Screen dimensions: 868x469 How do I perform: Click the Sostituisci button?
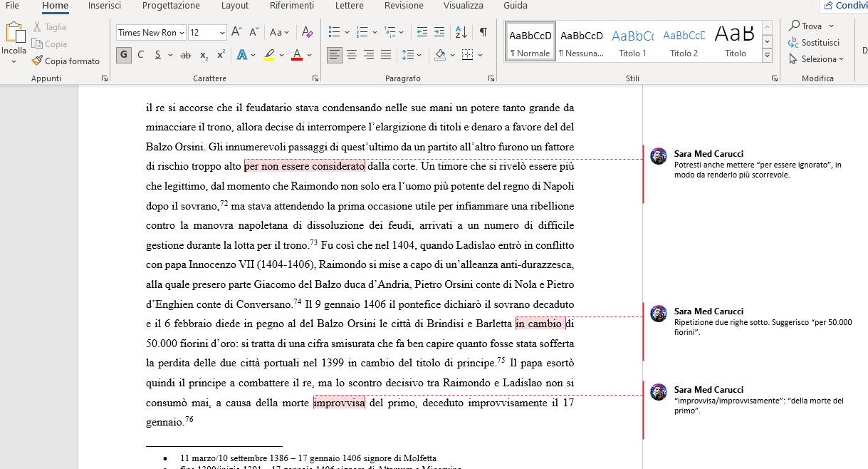[x=814, y=43]
